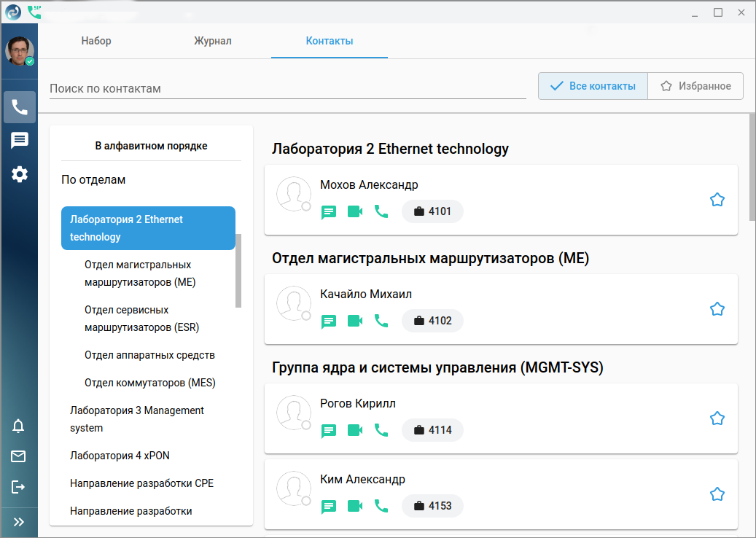
Task: Focus the Поиск по контактам search field
Action: 288,88
